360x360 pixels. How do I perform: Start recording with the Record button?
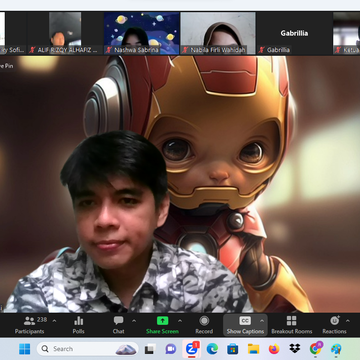[204, 325]
